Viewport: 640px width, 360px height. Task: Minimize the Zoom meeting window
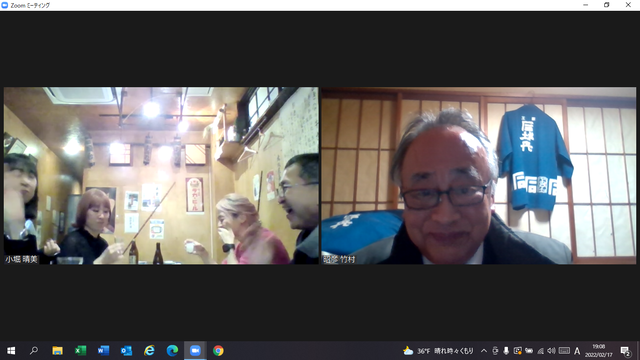coord(586,5)
